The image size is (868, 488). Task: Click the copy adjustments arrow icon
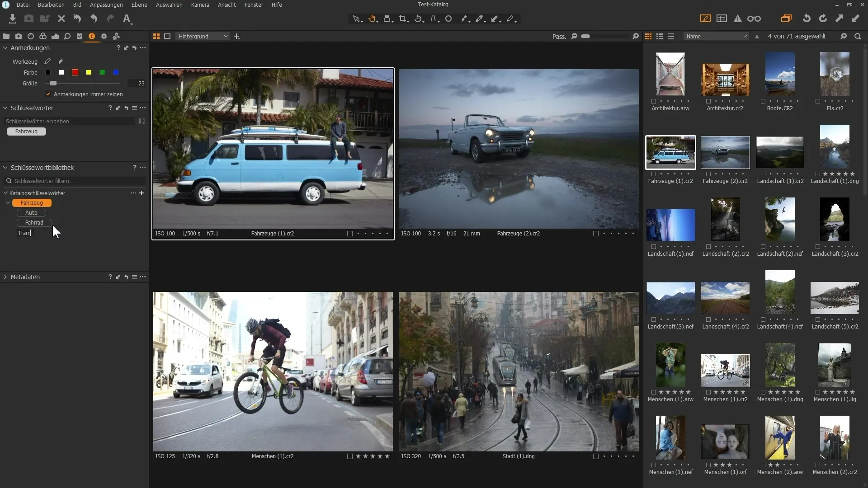pos(839,19)
